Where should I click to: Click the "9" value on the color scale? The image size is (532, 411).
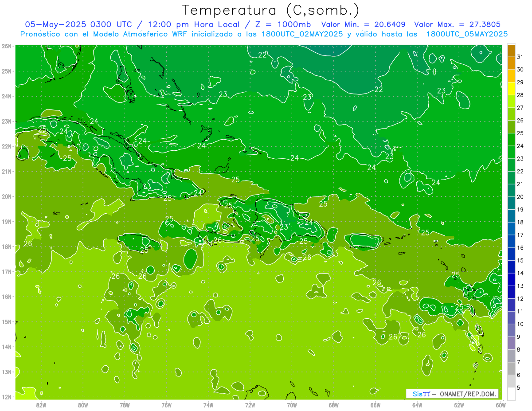(519, 337)
